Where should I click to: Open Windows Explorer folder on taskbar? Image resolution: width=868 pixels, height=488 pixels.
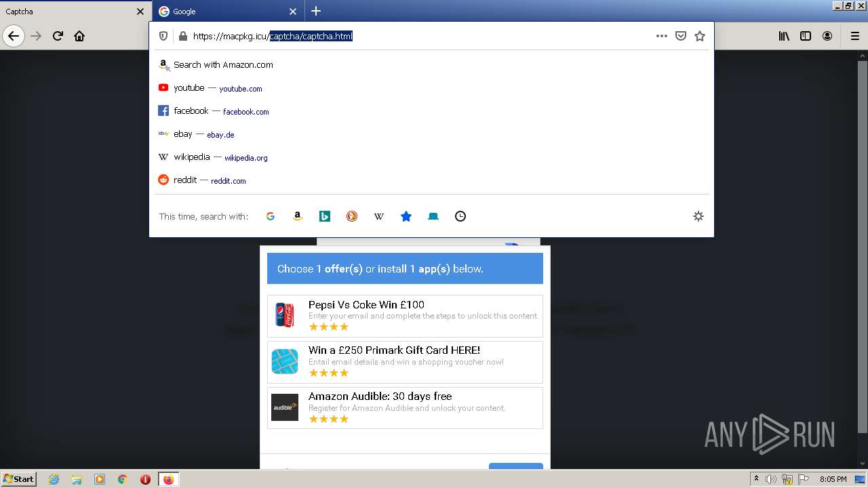[x=77, y=479]
